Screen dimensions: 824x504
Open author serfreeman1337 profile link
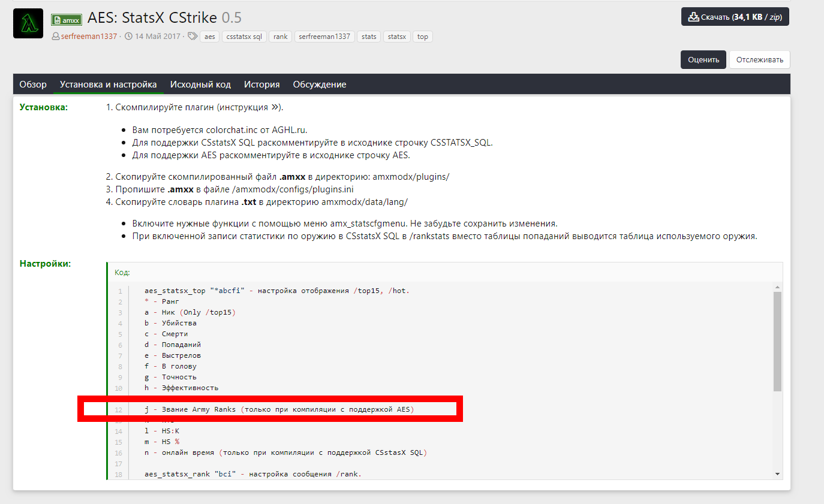point(89,37)
